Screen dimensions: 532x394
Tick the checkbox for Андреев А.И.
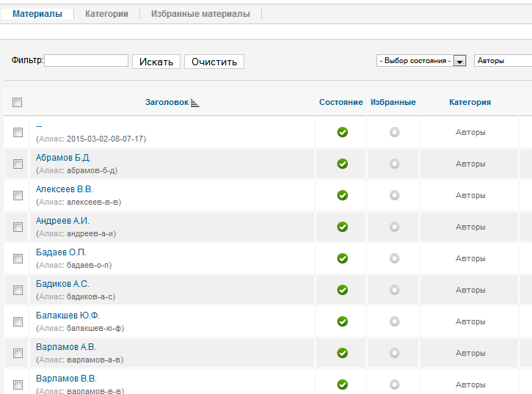[18, 227]
